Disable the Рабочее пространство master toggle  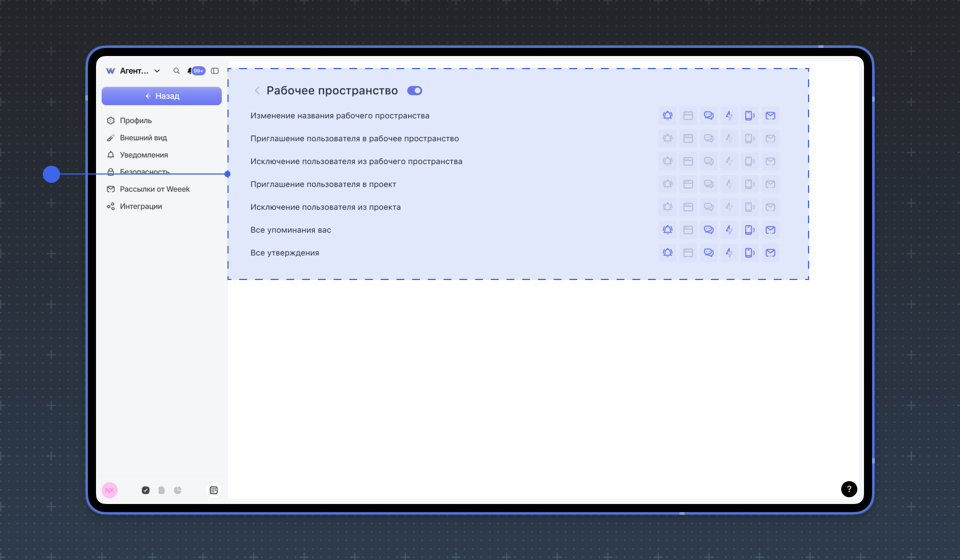(414, 91)
